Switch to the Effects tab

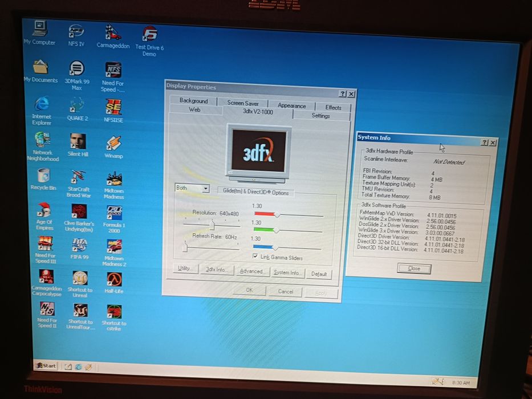point(333,107)
